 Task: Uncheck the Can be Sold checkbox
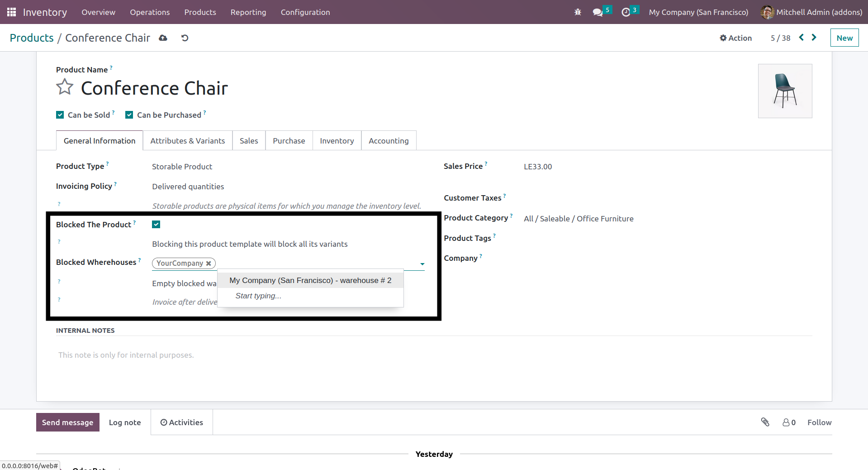click(60, 115)
